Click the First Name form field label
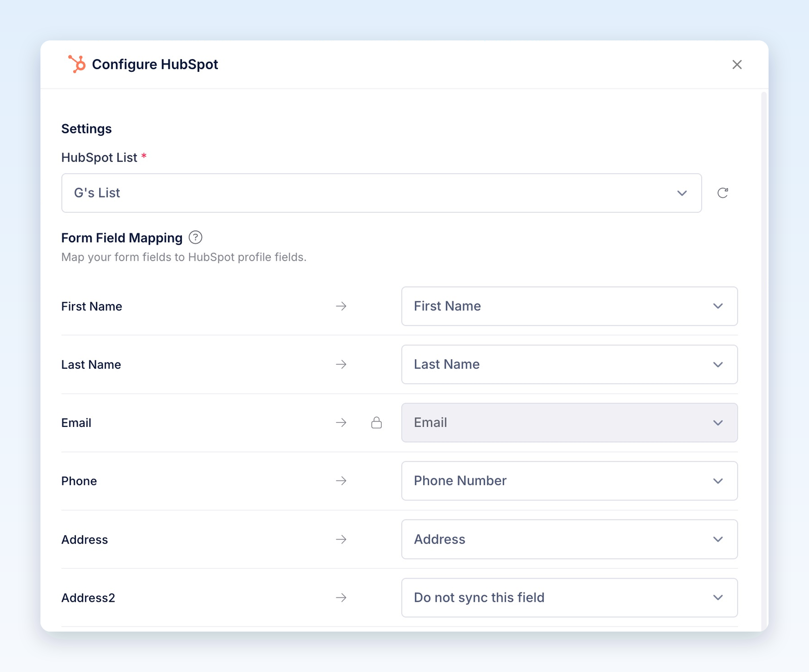This screenshot has width=809, height=672. pyautogui.click(x=92, y=307)
